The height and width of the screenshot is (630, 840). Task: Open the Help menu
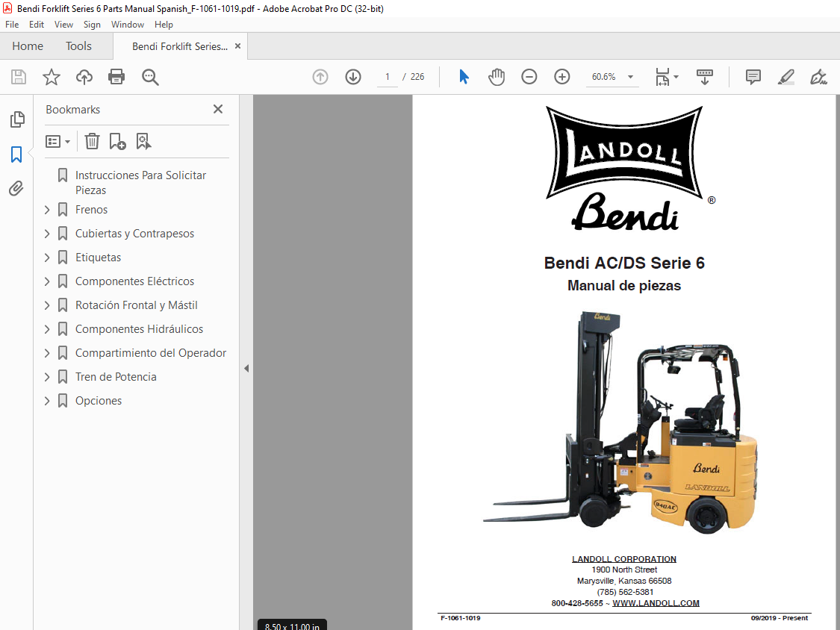click(164, 25)
